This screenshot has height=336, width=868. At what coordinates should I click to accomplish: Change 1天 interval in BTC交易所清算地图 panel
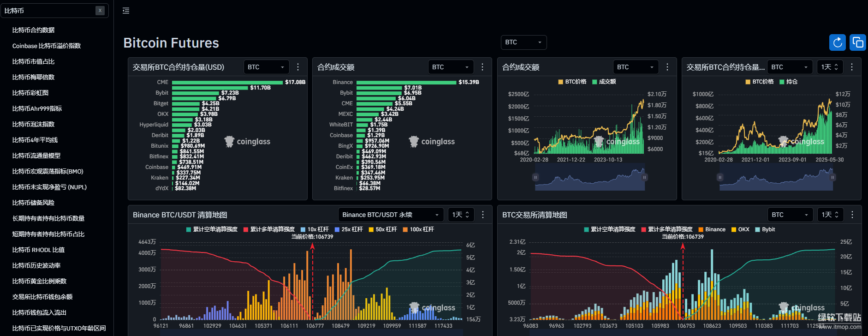click(x=830, y=215)
